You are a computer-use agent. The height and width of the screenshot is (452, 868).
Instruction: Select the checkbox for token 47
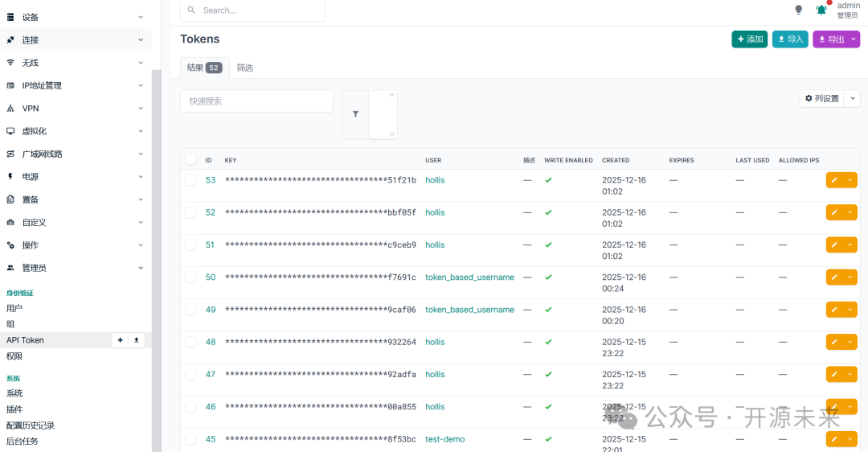pyautogui.click(x=191, y=375)
